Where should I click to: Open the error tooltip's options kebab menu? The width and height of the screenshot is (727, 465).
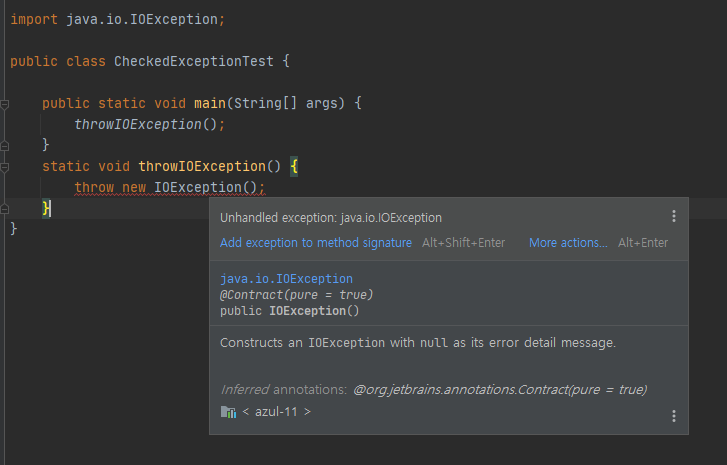click(x=674, y=216)
